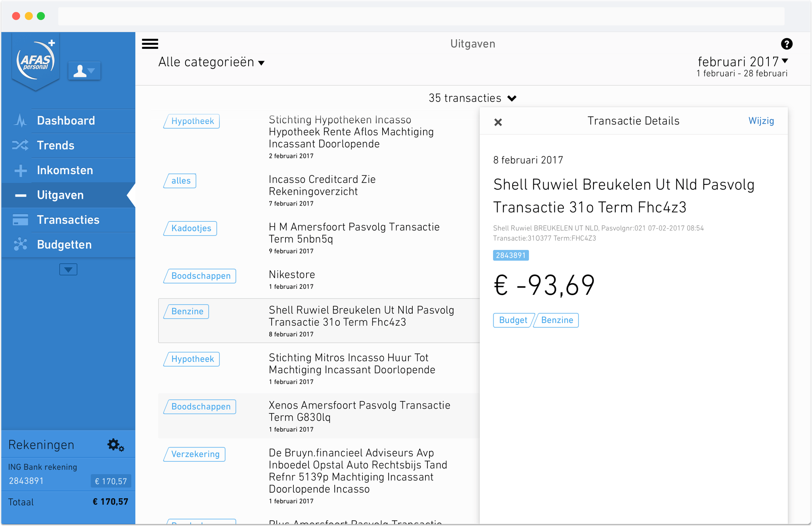Click the 2843891 account number tag
The height and width of the screenshot is (526, 812).
511,255
